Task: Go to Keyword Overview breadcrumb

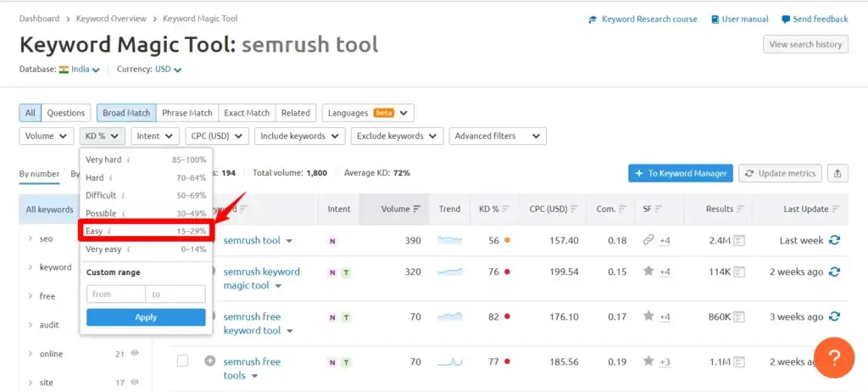Action: (111, 19)
